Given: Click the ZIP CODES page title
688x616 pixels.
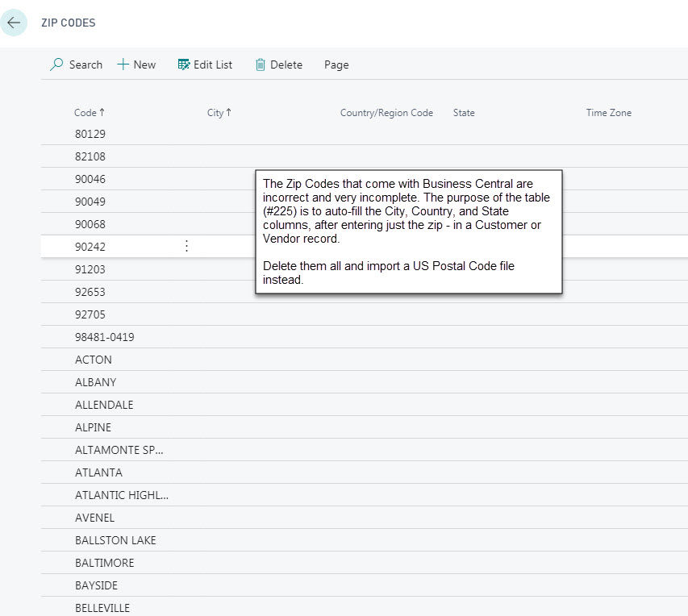Looking at the screenshot, I should (69, 23).
